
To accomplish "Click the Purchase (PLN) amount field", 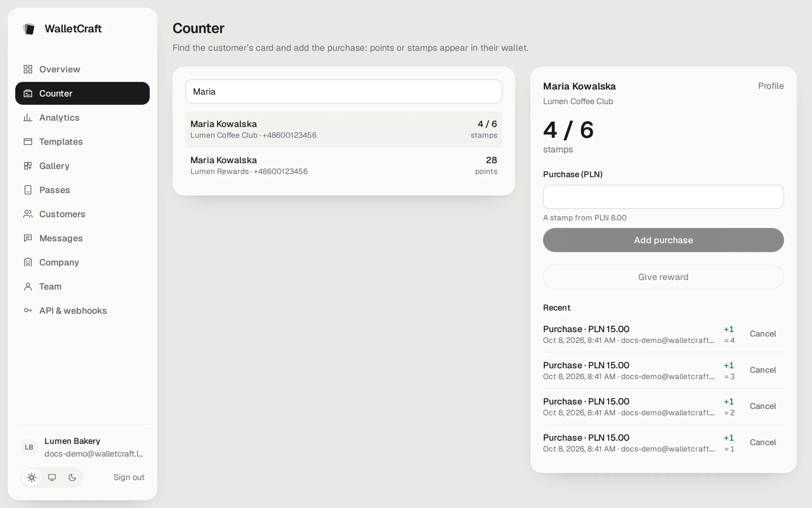I will pyautogui.click(x=663, y=197).
